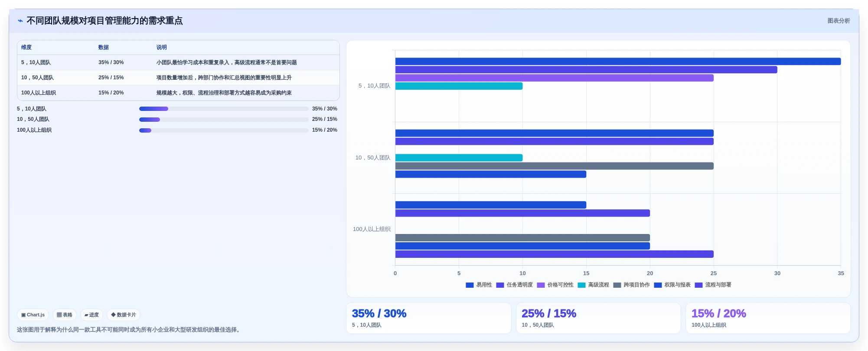Open the 35% / 30% stat card
The width and height of the screenshot is (868, 351).
[429, 318]
